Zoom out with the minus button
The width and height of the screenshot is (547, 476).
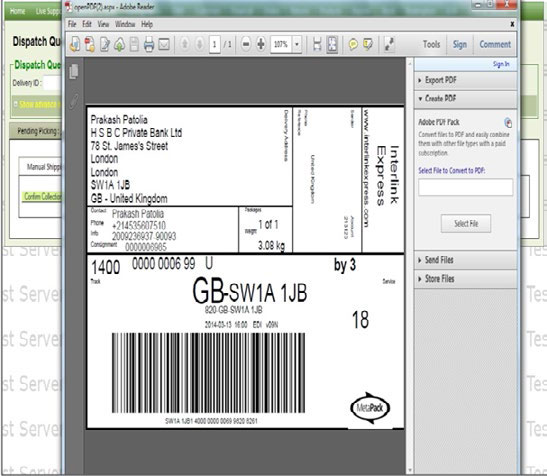click(246, 44)
